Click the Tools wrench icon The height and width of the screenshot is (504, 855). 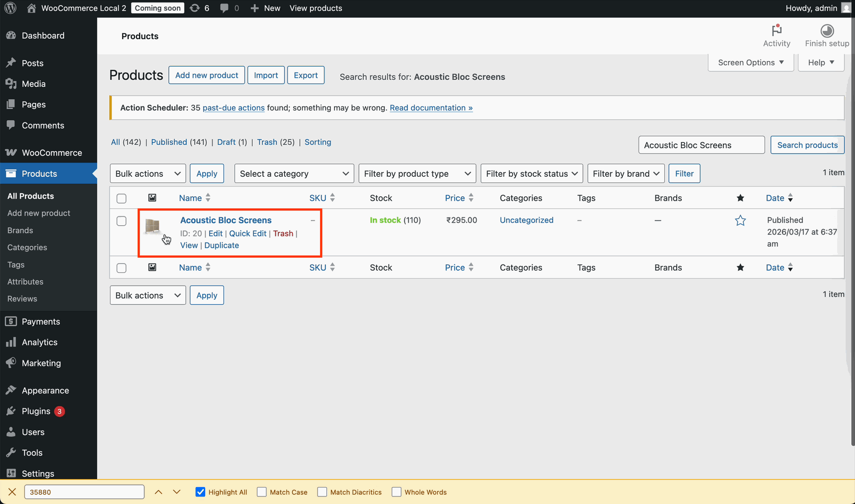tap(11, 452)
